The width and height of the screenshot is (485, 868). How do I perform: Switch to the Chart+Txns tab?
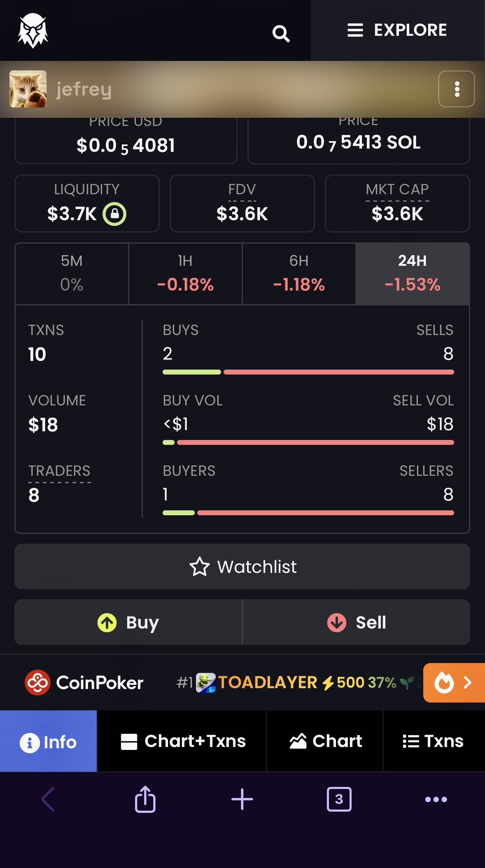coord(182,741)
